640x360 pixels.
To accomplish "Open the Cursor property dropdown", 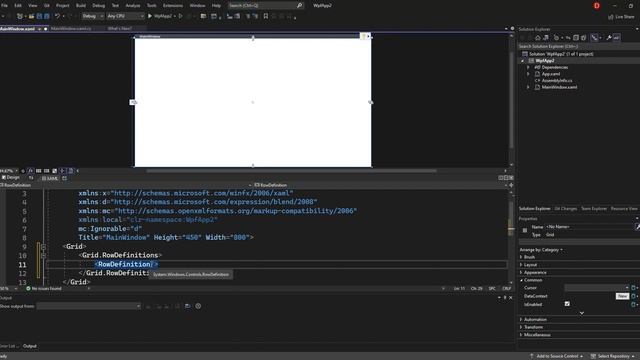I will (x=597, y=288).
